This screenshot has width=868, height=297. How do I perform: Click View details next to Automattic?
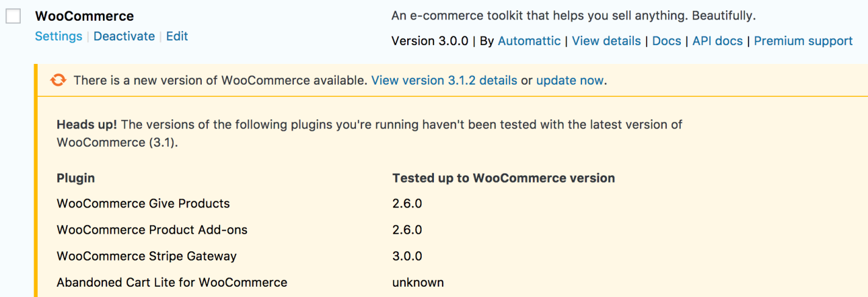coord(606,41)
